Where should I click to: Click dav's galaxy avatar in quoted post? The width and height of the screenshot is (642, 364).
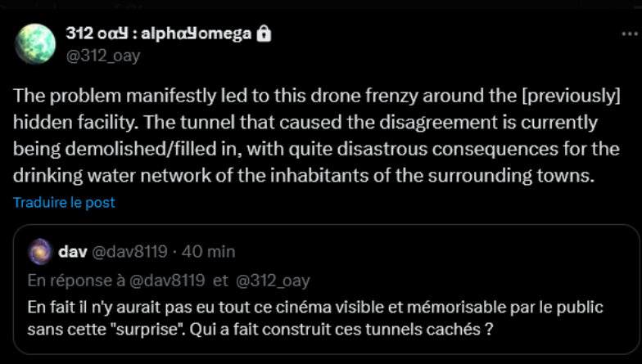click(39, 250)
